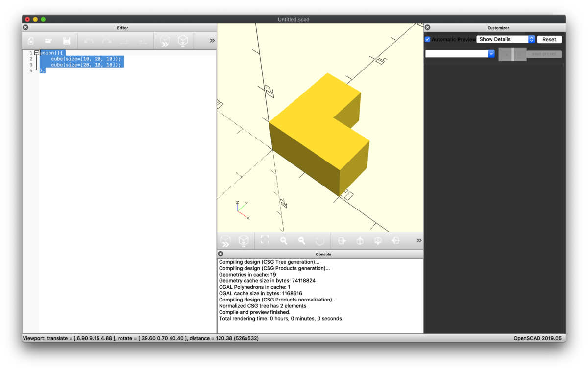
Task: Click the 'OpenSCAD 2019.05' version label
Action: pyautogui.click(x=539, y=338)
